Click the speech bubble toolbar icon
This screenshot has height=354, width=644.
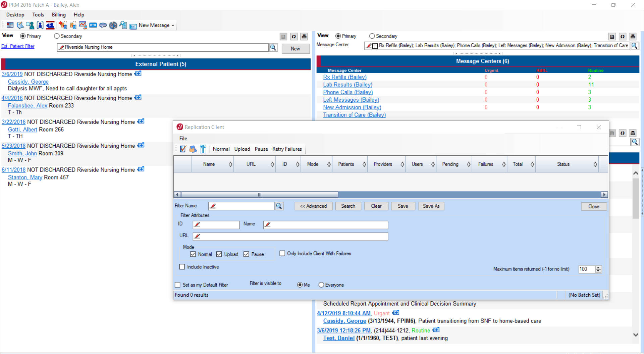click(103, 25)
